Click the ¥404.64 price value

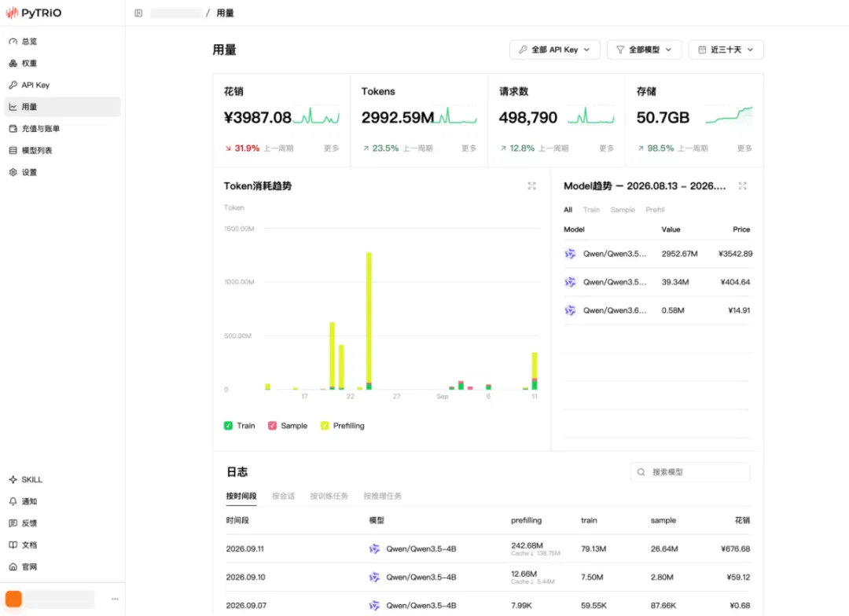735,282
